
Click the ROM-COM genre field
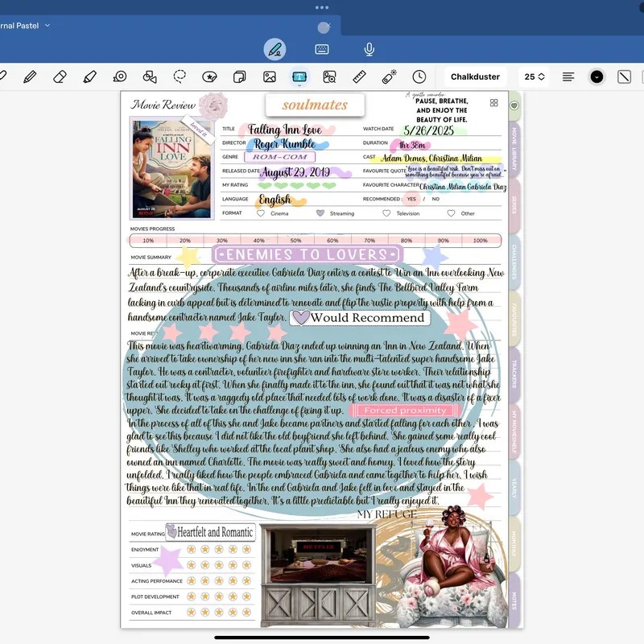coord(279,157)
